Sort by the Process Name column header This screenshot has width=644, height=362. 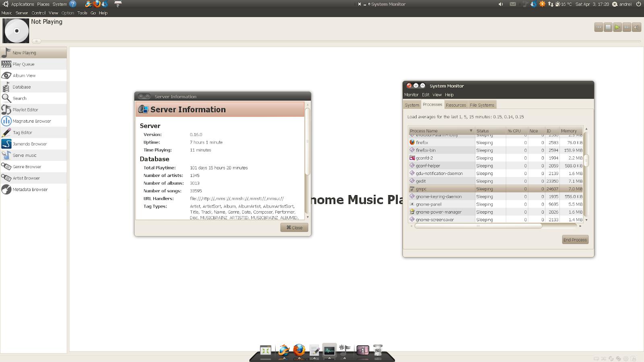tap(442, 131)
